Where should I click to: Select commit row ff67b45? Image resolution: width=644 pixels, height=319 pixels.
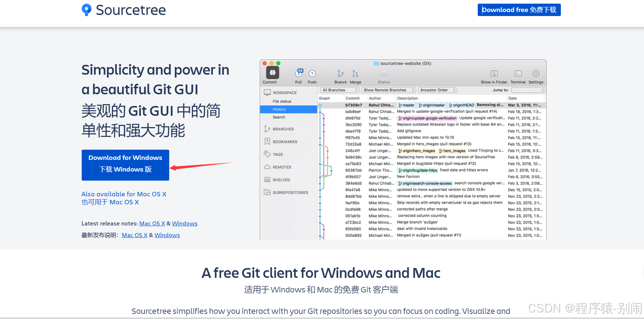click(x=432, y=138)
